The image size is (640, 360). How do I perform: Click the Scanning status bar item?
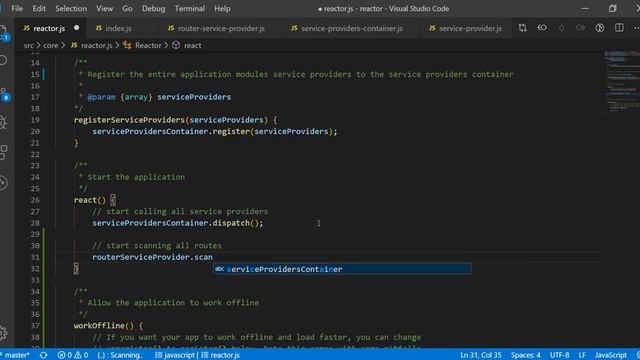[120, 355]
